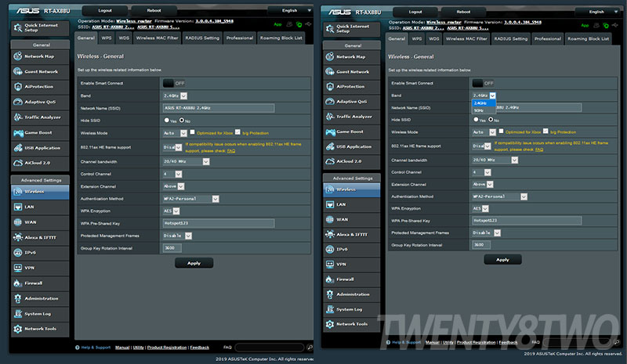Open LAN settings in left window

point(40,207)
